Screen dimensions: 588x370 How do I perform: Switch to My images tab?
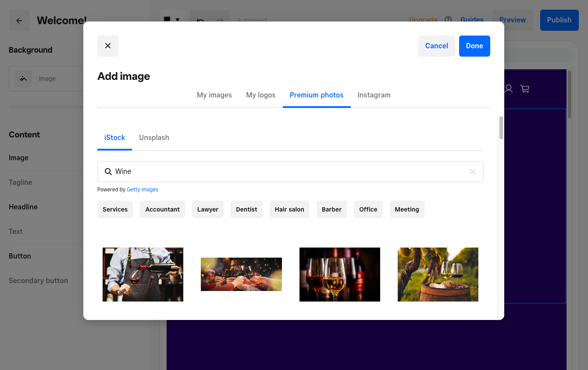[214, 95]
